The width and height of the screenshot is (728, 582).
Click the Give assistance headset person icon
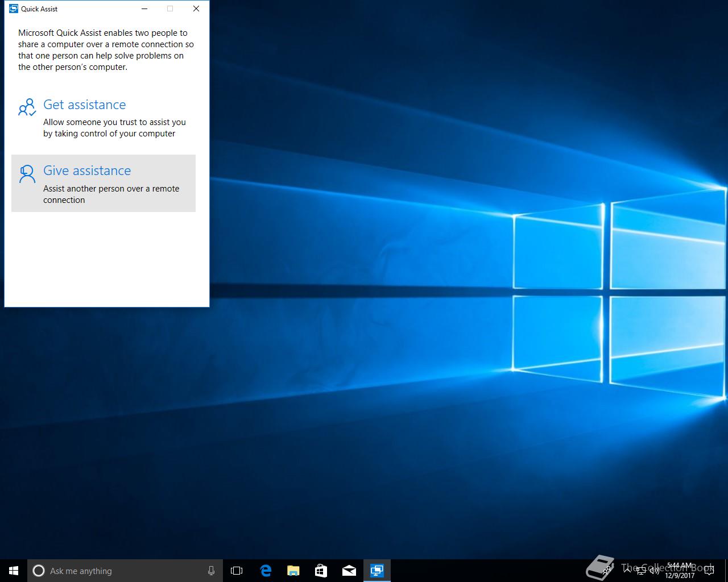tap(27, 174)
